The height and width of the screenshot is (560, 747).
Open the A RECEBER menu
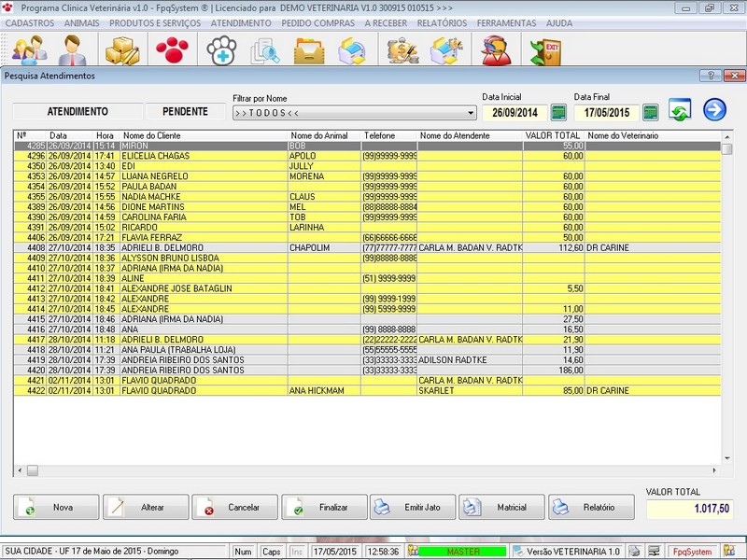[x=386, y=23]
